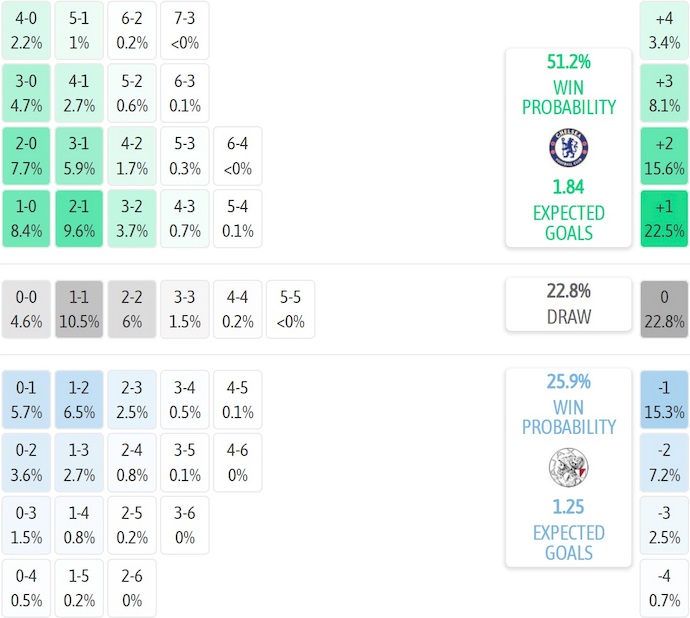Select the 1-2 scoreline cell
Image resolution: width=690 pixels, height=618 pixels.
click(79, 399)
